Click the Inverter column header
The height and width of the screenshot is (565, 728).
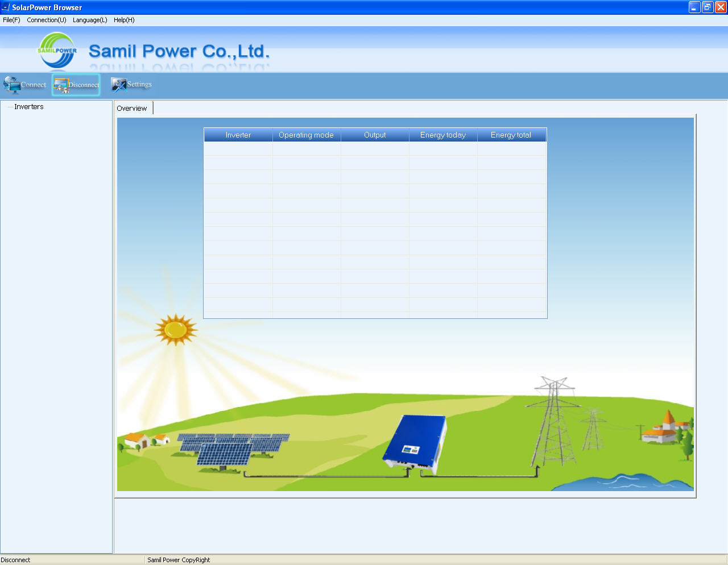pos(238,135)
